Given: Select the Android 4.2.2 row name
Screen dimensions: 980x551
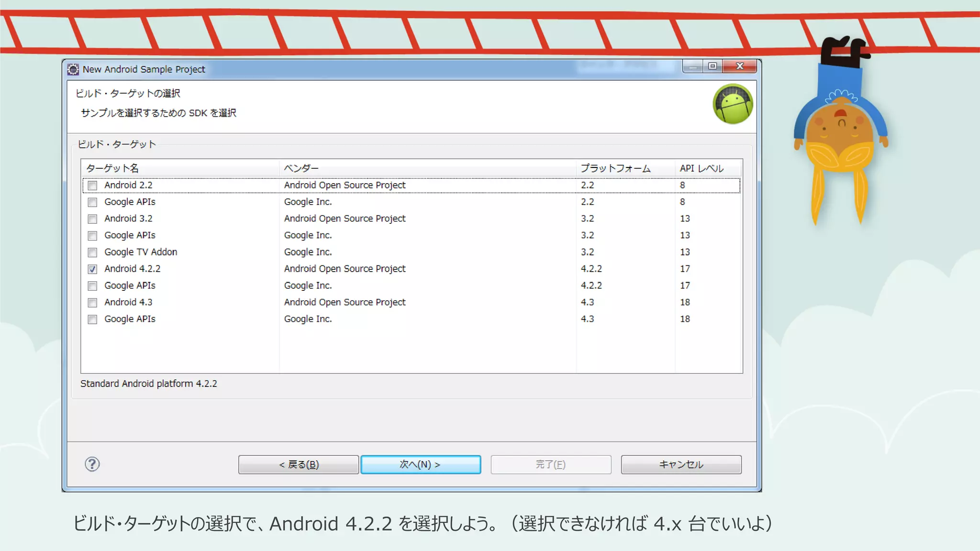Looking at the screenshot, I should [x=133, y=269].
